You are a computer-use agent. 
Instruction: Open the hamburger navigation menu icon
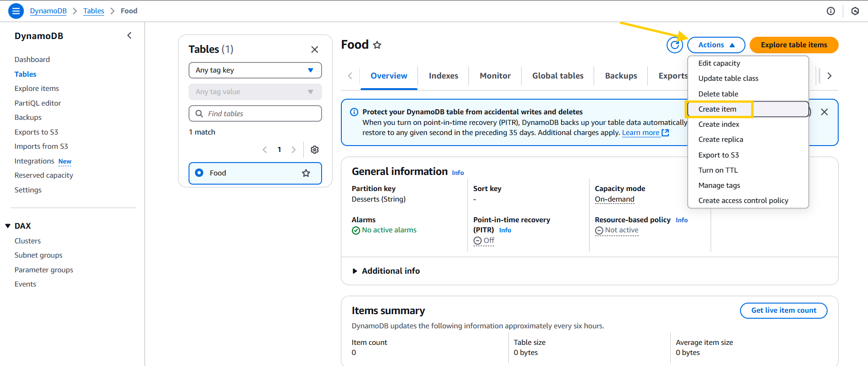click(16, 11)
